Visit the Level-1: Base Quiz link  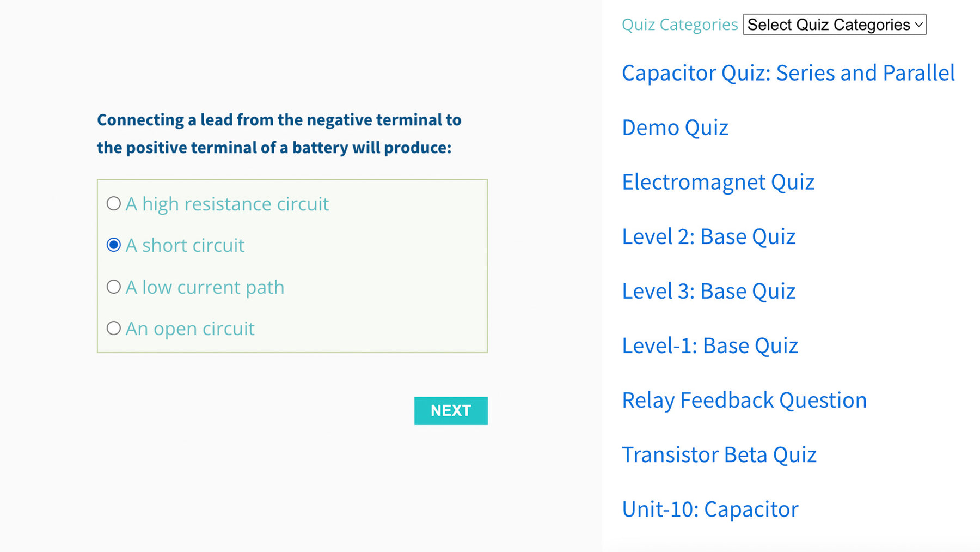(709, 345)
